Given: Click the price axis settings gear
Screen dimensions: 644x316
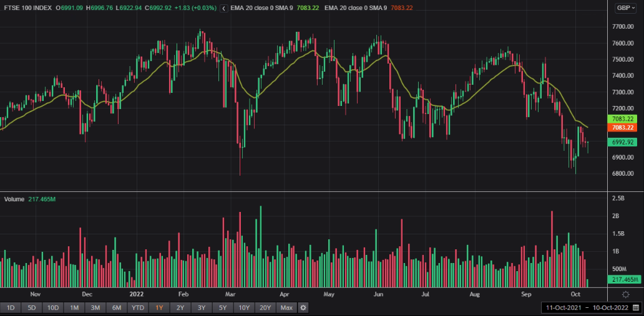Looking at the screenshot, I should (625, 294).
